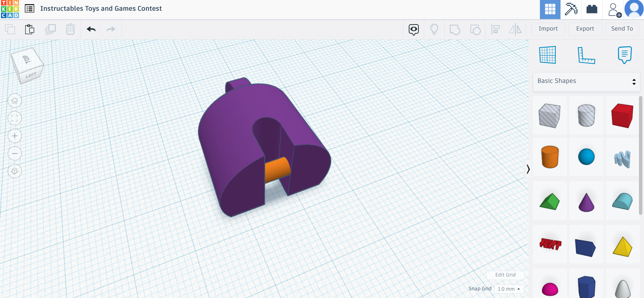The image size is (644, 298).
Task: Click the Home view button
Action: 15,101
